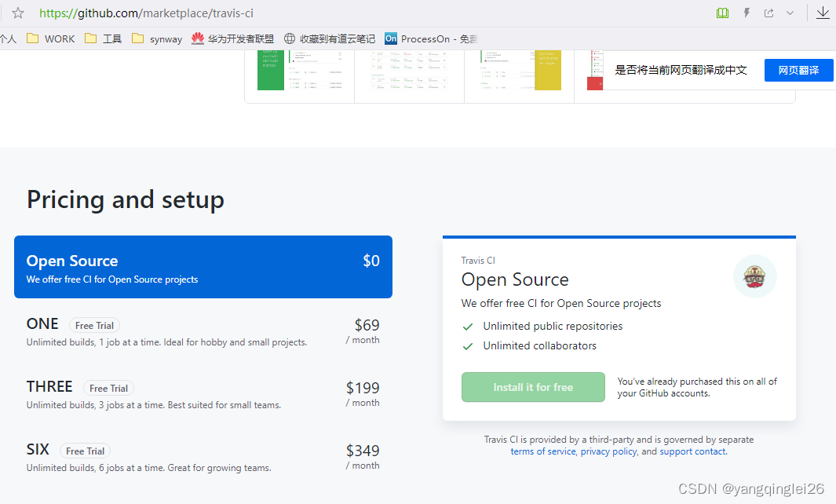Click the Travis CI mascot logo
836x504 pixels.
click(x=755, y=276)
